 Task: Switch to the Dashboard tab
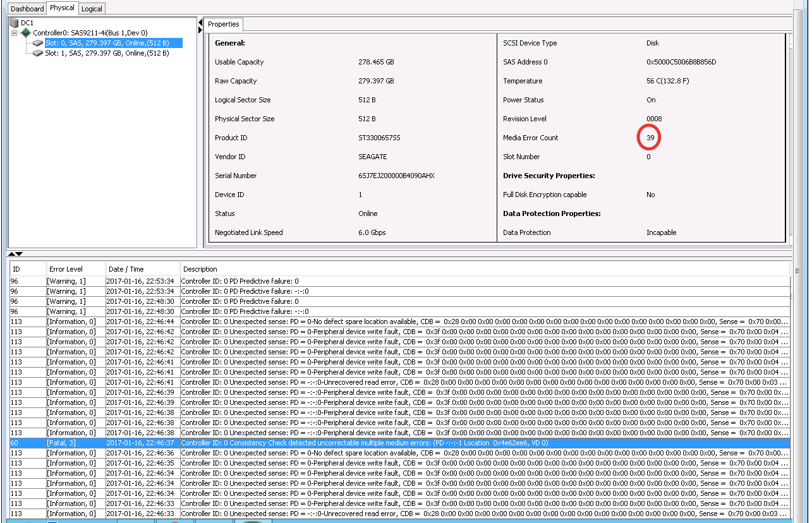(x=27, y=9)
